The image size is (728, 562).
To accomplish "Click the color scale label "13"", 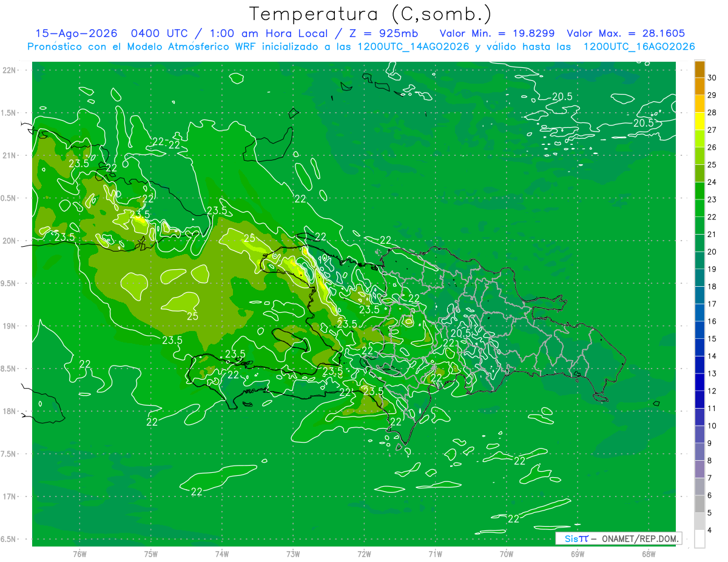I will point(712,373).
